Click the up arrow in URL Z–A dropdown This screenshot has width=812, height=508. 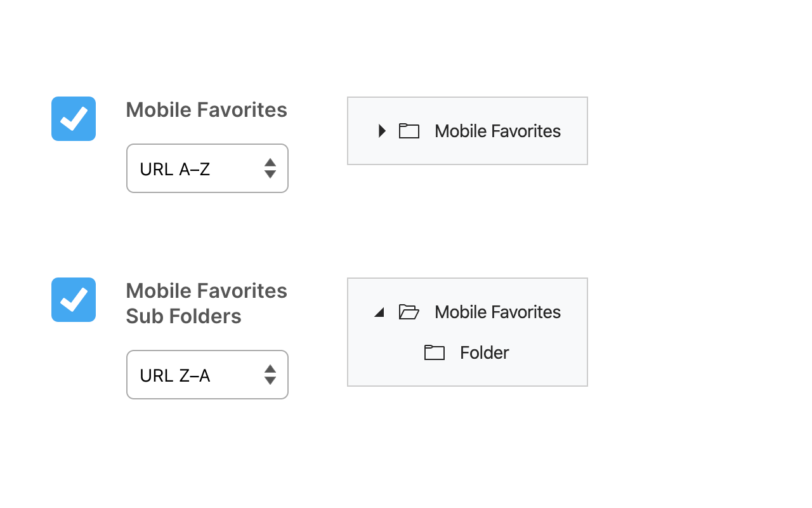tap(270, 369)
